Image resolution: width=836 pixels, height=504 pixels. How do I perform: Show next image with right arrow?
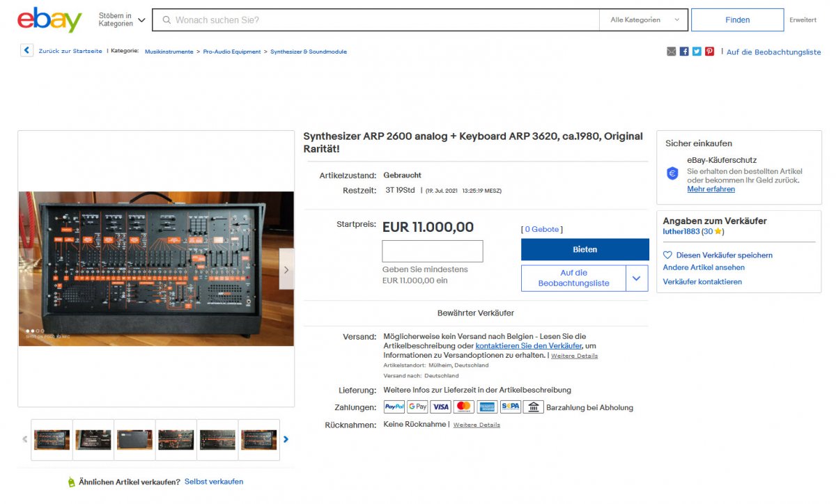click(286, 269)
